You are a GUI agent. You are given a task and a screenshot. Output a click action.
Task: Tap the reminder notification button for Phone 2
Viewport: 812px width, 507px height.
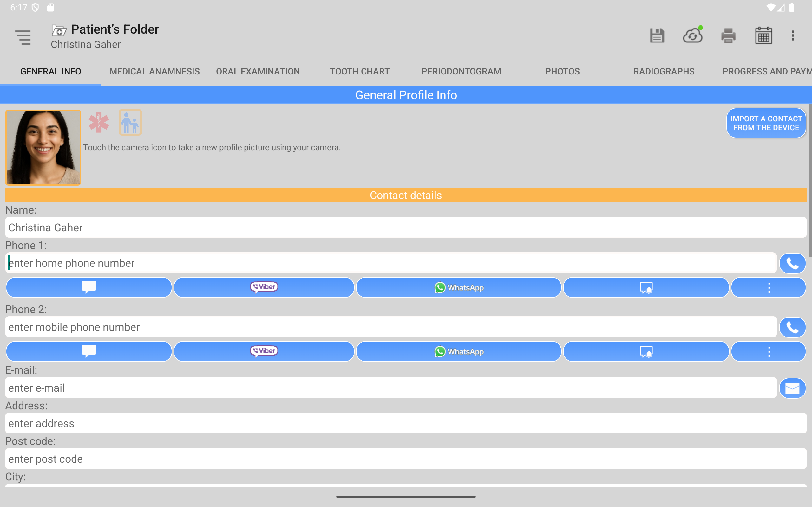click(x=646, y=351)
